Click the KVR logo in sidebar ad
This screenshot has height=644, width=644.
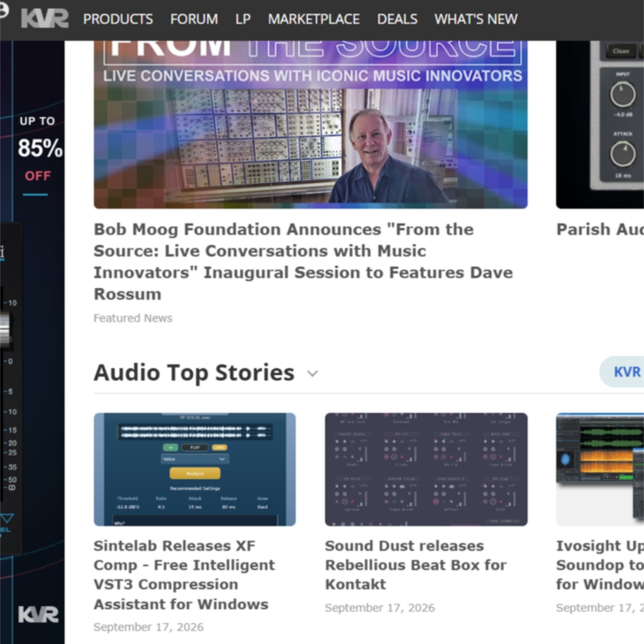tap(38, 614)
